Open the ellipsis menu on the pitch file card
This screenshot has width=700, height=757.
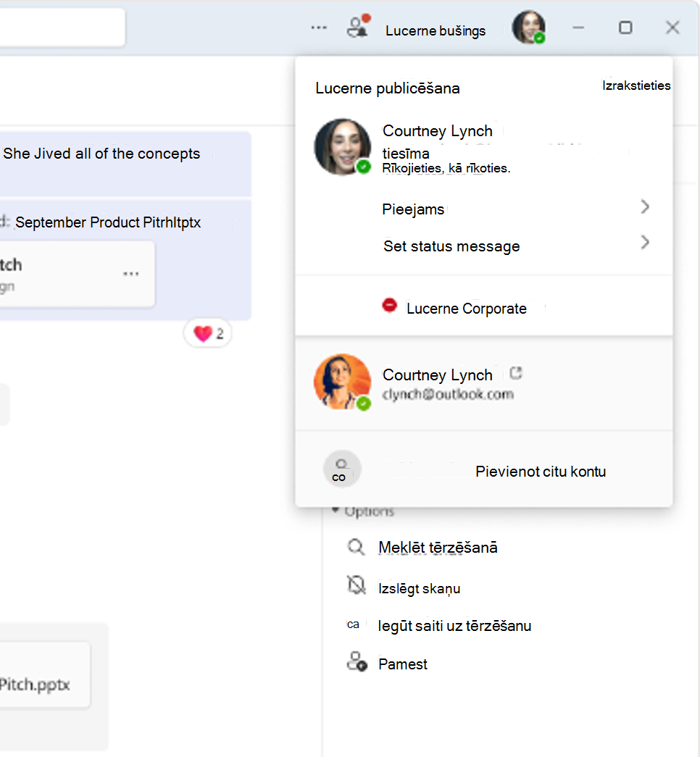click(x=131, y=274)
